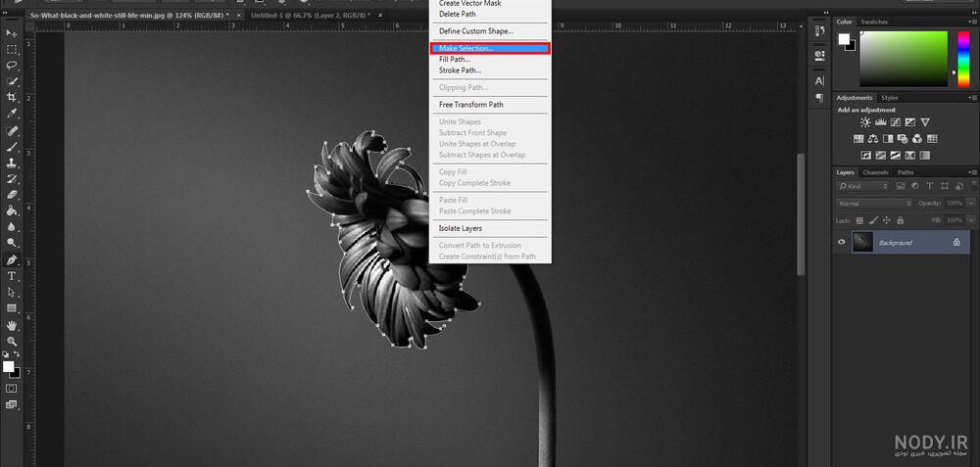Select the Path Selection arrow tool

[x=11, y=292]
